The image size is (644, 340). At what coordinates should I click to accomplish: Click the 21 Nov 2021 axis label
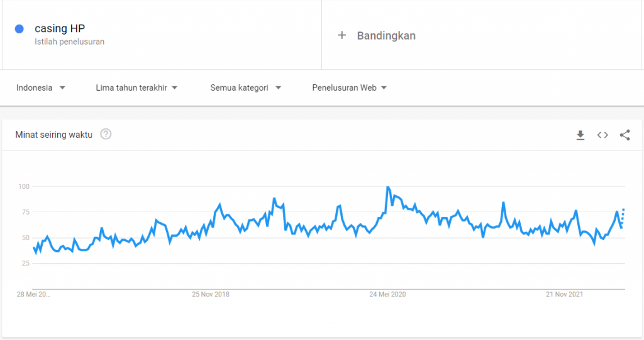pos(566,294)
